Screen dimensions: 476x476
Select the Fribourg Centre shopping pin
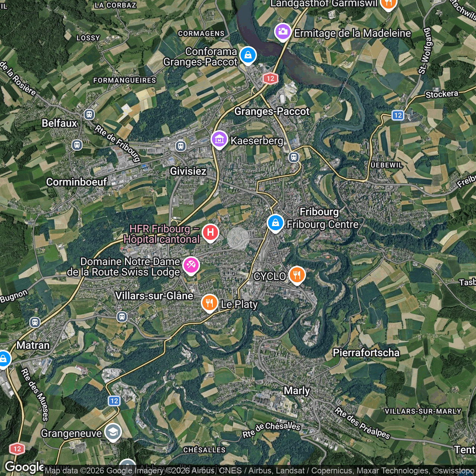click(x=275, y=223)
